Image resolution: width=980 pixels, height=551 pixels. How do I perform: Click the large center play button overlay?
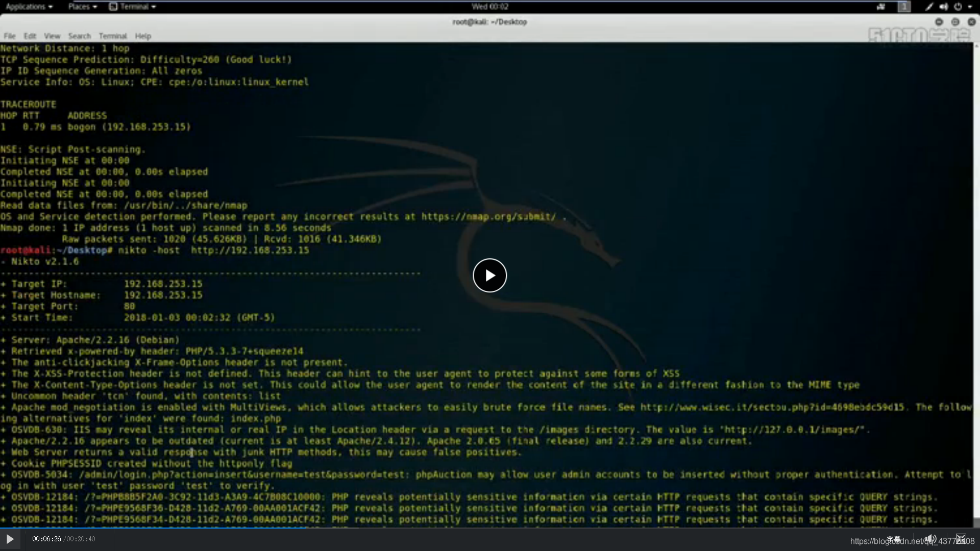point(489,275)
